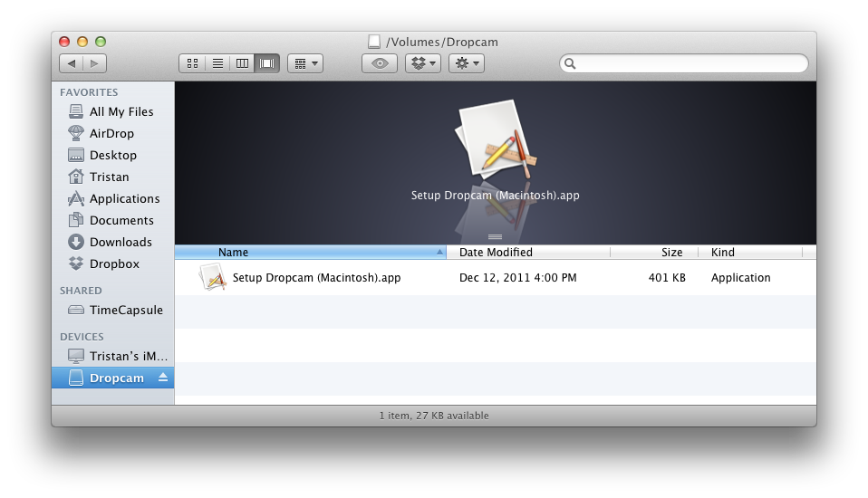Click the 1 item, 27 KB available status
This screenshot has height=498, width=868.
434,416
